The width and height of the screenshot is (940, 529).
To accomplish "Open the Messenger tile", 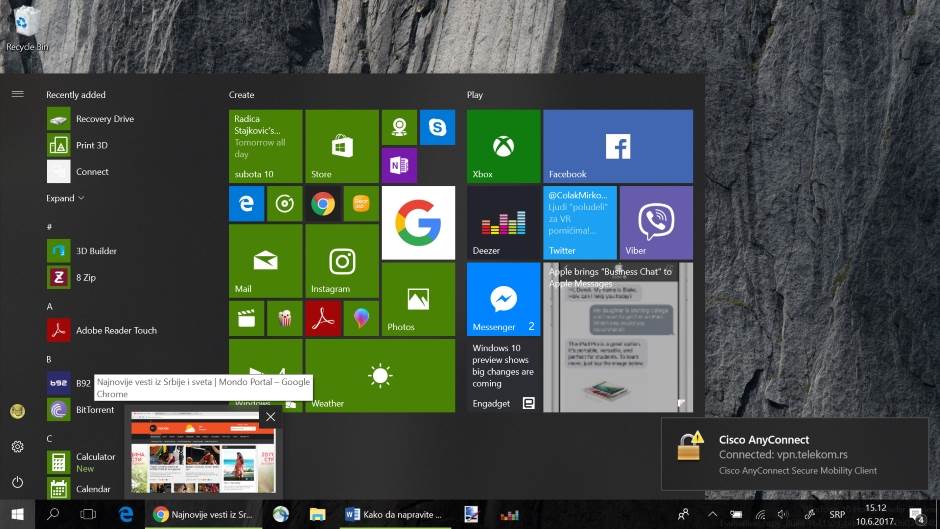I will click(x=503, y=300).
